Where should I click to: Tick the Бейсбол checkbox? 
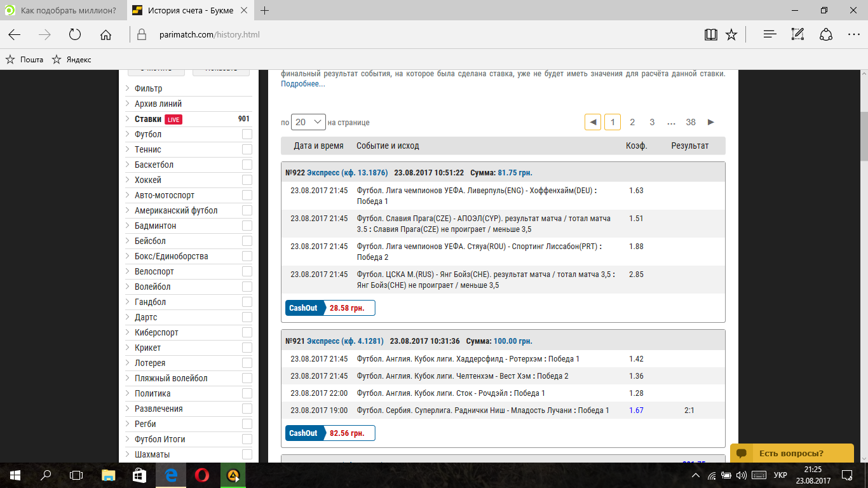point(247,241)
